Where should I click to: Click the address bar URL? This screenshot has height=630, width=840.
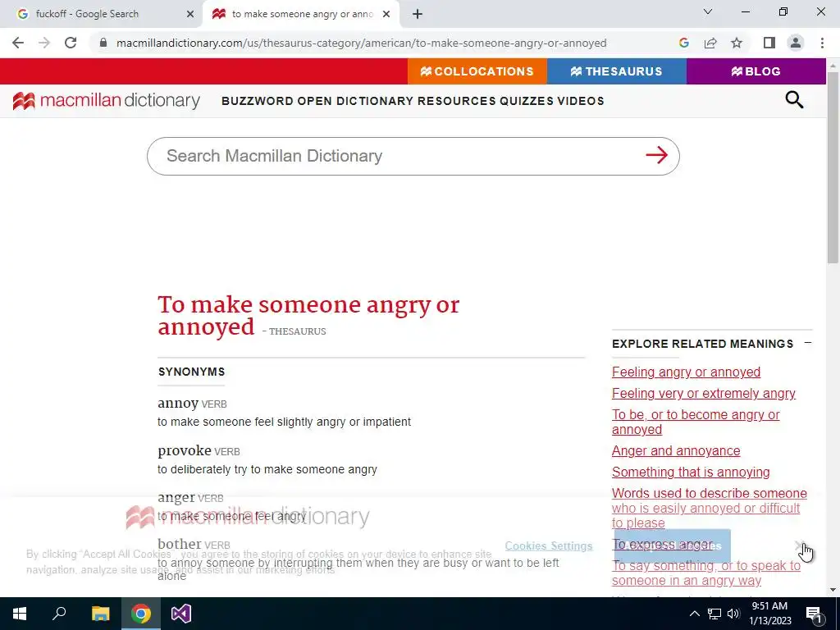click(x=362, y=43)
